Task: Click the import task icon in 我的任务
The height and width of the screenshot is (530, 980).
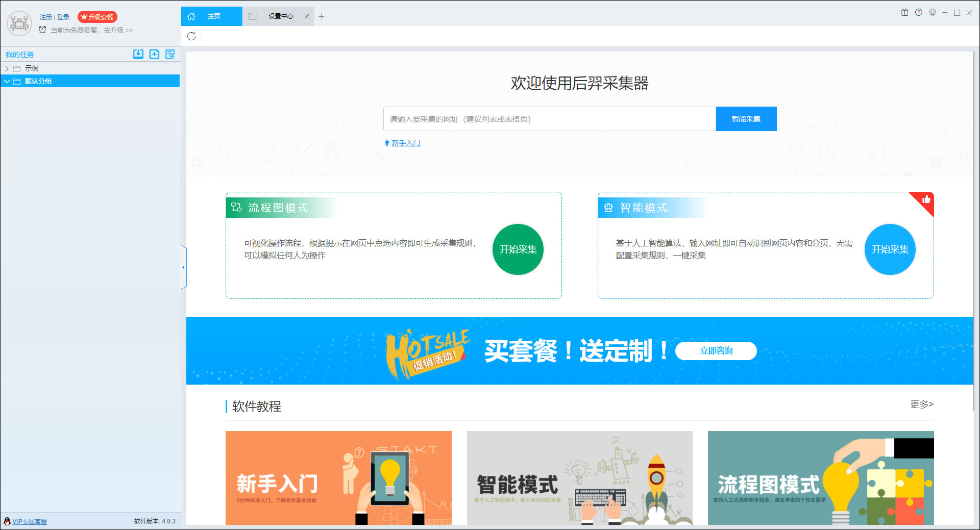Action: (x=138, y=54)
